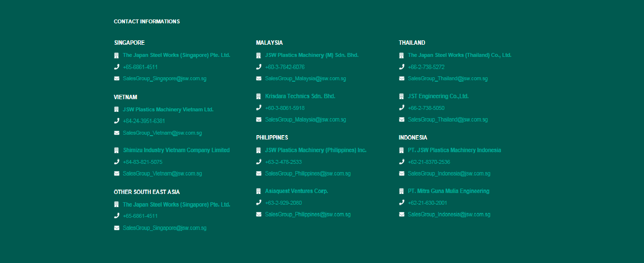
Task: Click the phone icon beside +63-2-478-2533
Action: 259,162
